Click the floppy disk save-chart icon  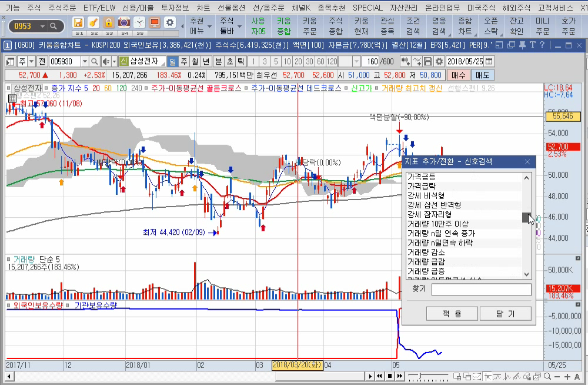pos(428,61)
